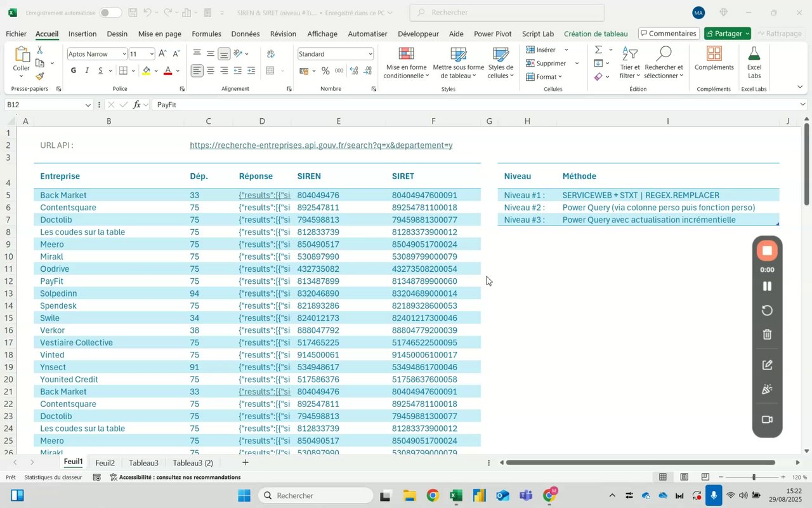The image size is (812, 508).
Task: Click the pen annotation icon in recorder panel
Action: click(x=767, y=365)
